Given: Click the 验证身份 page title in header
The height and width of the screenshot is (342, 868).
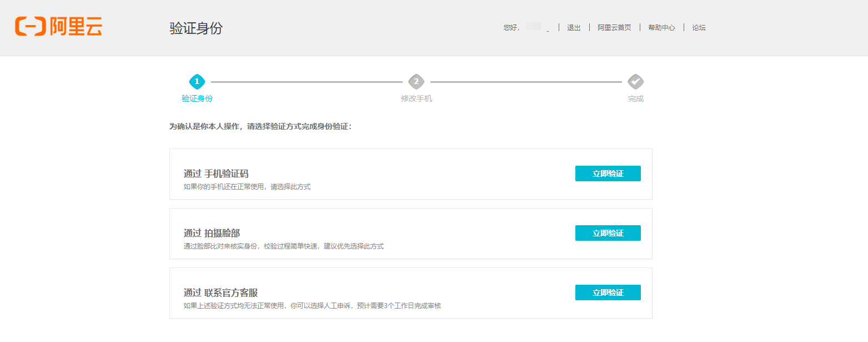Looking at the screenshot, I should (x=196, y=28).
